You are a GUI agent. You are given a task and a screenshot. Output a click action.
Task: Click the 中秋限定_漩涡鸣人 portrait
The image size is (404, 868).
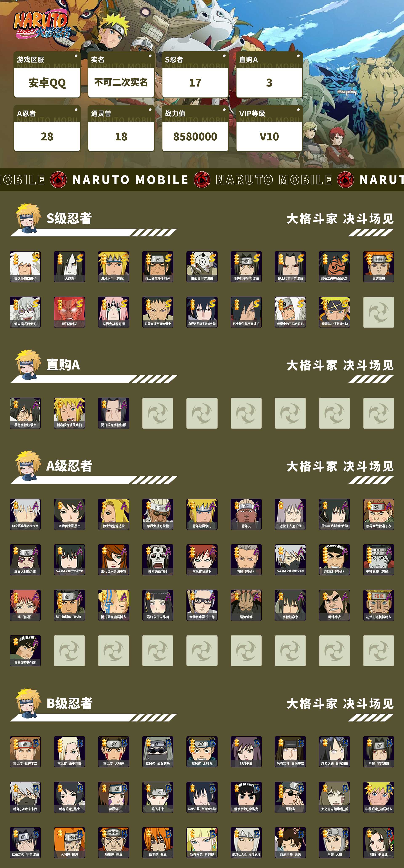[x=378, y=797]
